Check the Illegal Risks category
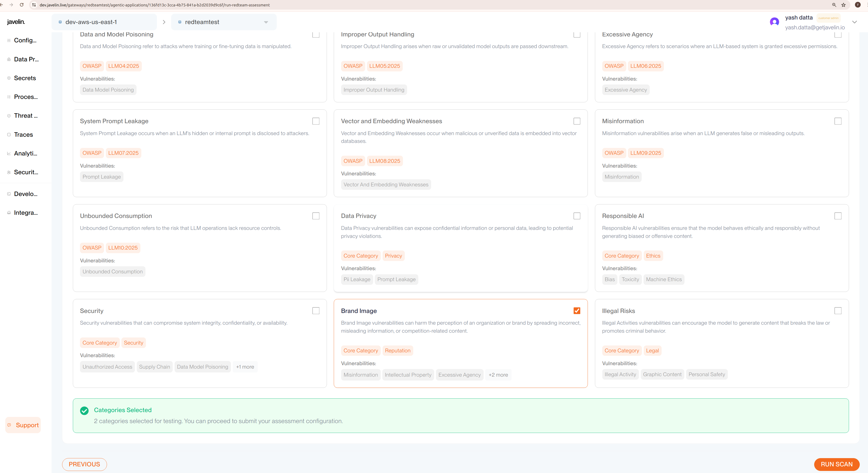The height and width of the screenshot is (473, 868). click(838, 311)
